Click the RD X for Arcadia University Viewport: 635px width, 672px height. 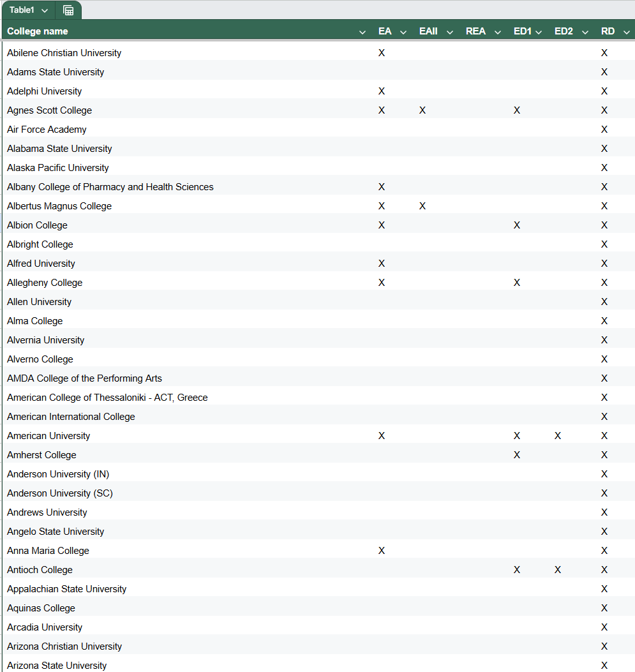point(604,627)
